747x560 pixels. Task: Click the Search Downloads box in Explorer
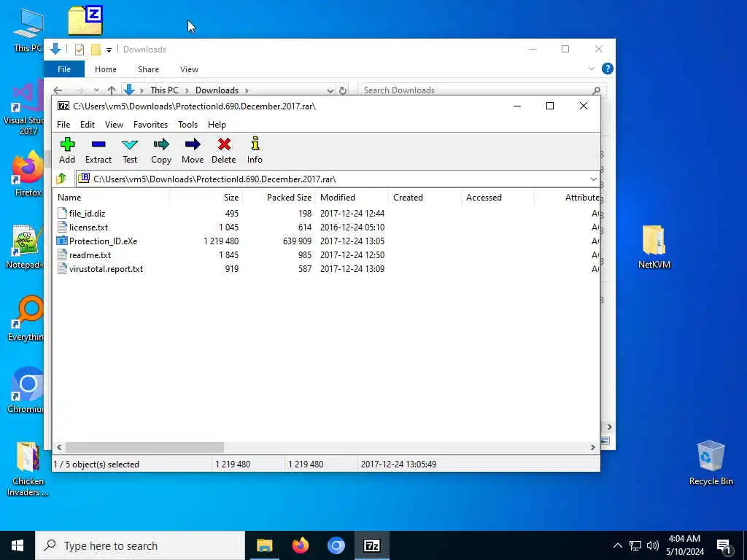click(481, 90)
